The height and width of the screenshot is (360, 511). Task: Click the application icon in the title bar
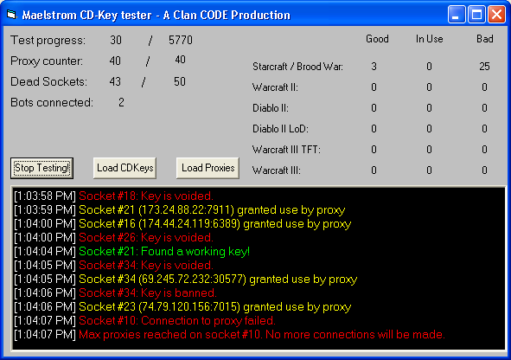pyautogui.click(x=12, y=15)
